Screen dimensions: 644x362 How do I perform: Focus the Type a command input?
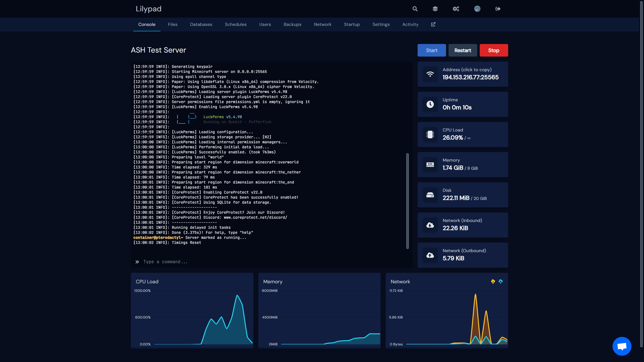tap(272, 262)
